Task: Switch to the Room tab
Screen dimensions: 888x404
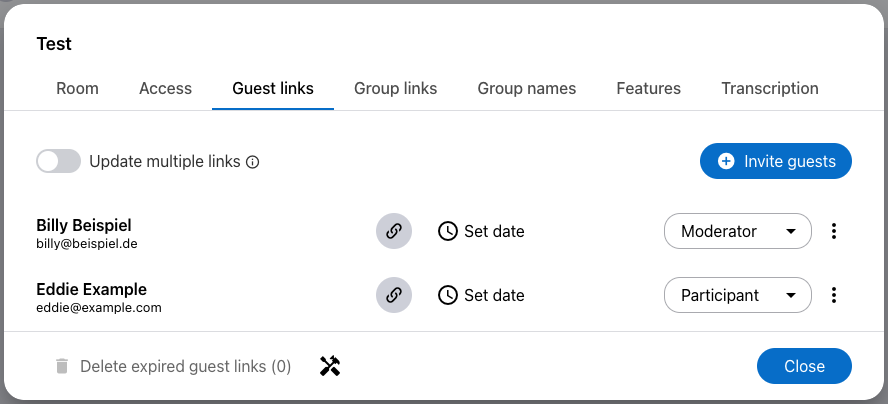Action: pyautogui.click(x=77, y=88)
